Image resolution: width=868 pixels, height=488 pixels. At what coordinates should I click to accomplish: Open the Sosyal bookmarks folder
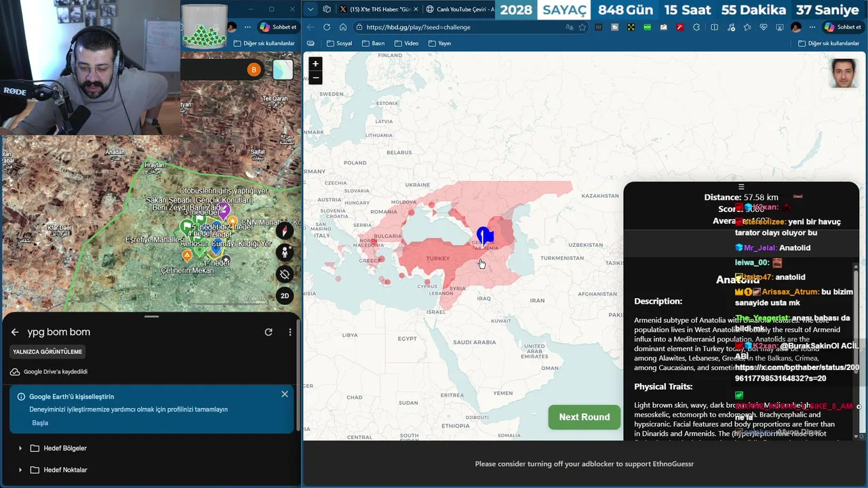tap(339, 43)
